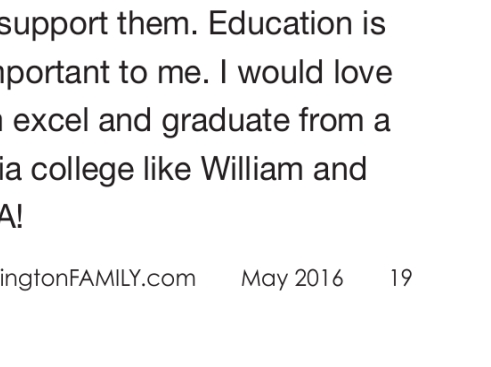Click the May 2016 issue date
This screenshot has height=367, width=491.
[x=292, y=278]
